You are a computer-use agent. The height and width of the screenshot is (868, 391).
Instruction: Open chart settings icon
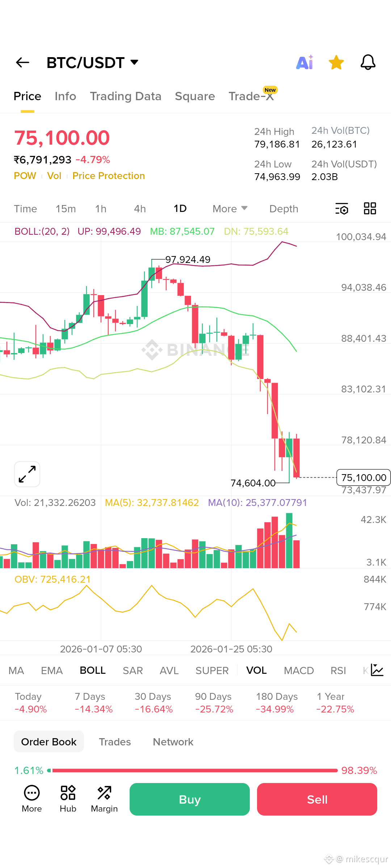click(342, 209)
